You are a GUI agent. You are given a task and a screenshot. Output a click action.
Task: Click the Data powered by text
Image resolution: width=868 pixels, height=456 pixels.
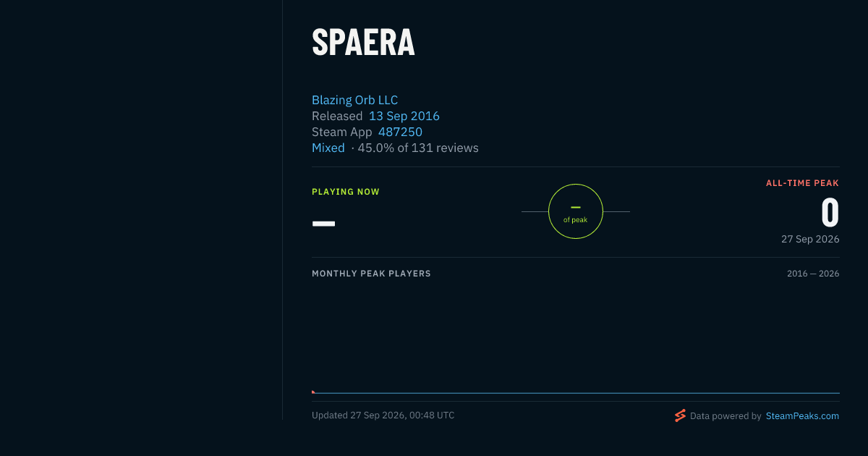726,416
